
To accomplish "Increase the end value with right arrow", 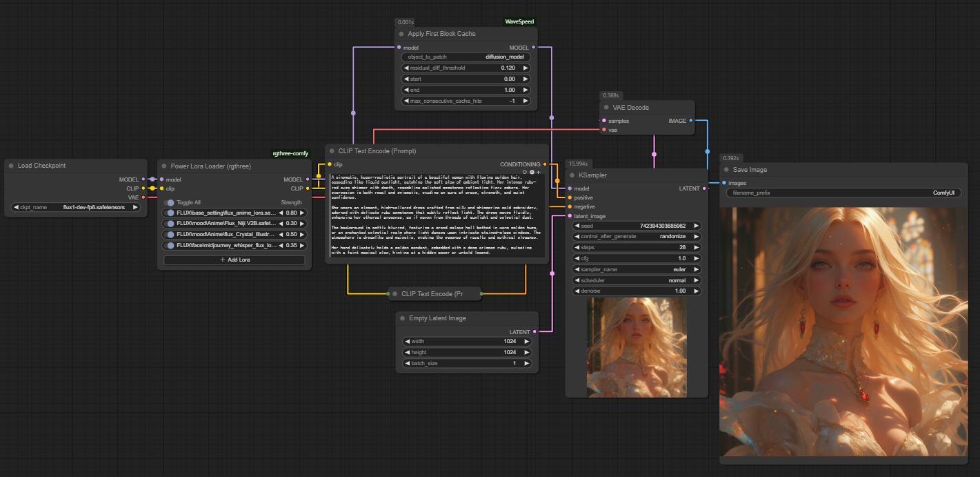I will click(x=526, y=90).
